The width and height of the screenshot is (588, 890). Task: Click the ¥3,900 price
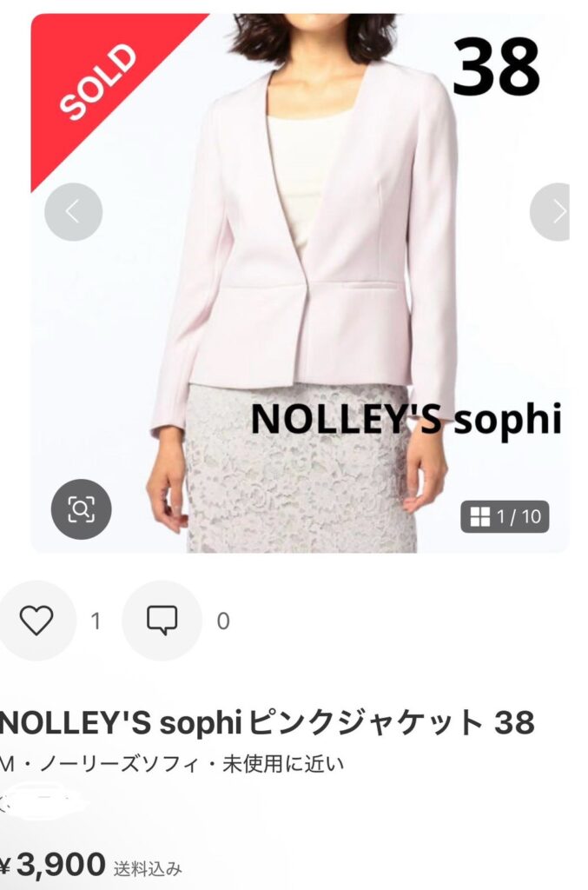tap(53, 865)
